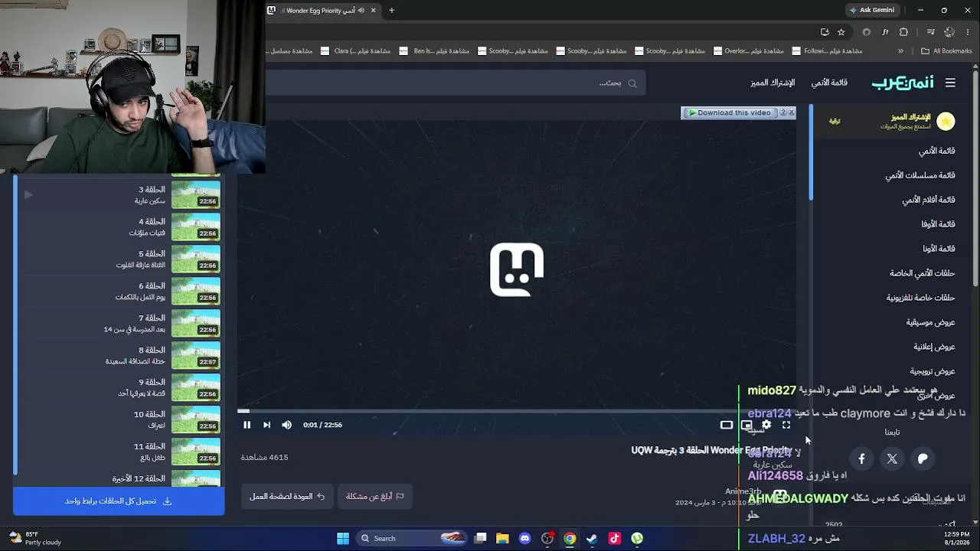The height and width of the screenshot is (551, 980).
Task: Open the site's X (Twitter) page icon
Action: [892, 458]
